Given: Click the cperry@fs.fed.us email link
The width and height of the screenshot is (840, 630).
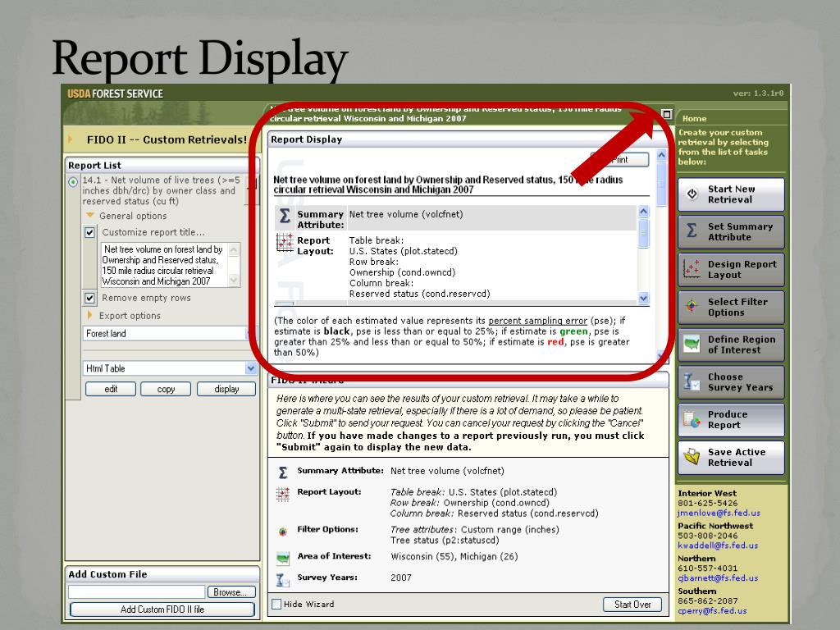Looking at the screenshot, I should point(713,610).
